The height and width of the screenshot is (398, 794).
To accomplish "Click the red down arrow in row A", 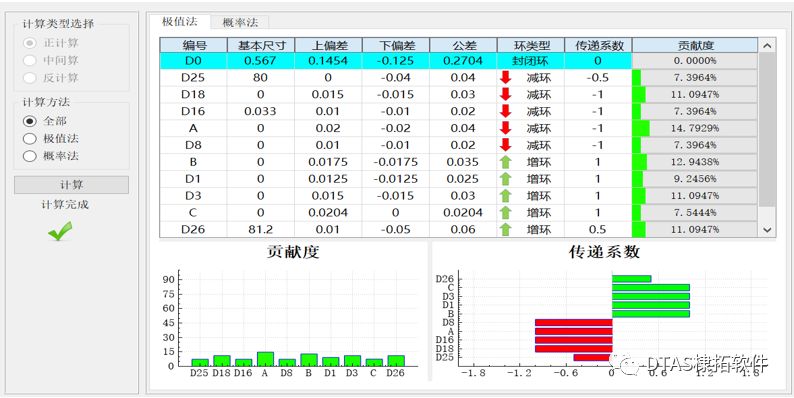I will click(505, 128).
